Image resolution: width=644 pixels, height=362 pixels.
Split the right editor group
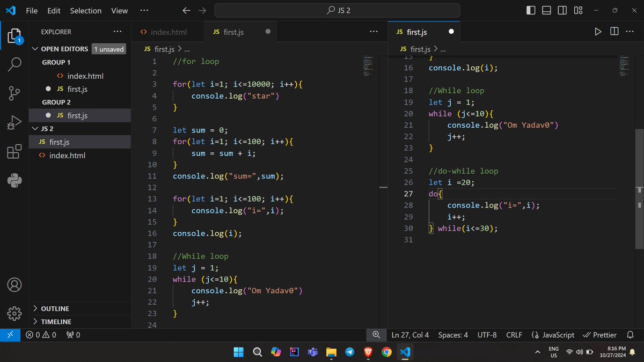[614, 32]
